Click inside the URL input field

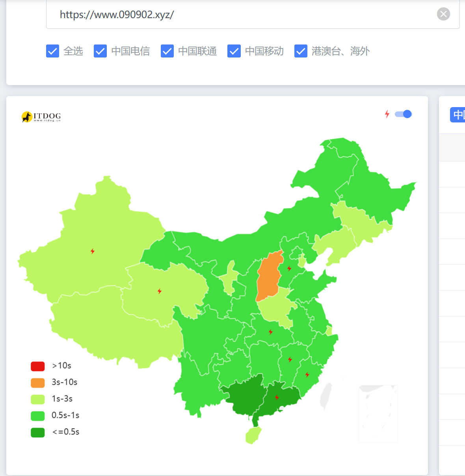click(253, 15)
